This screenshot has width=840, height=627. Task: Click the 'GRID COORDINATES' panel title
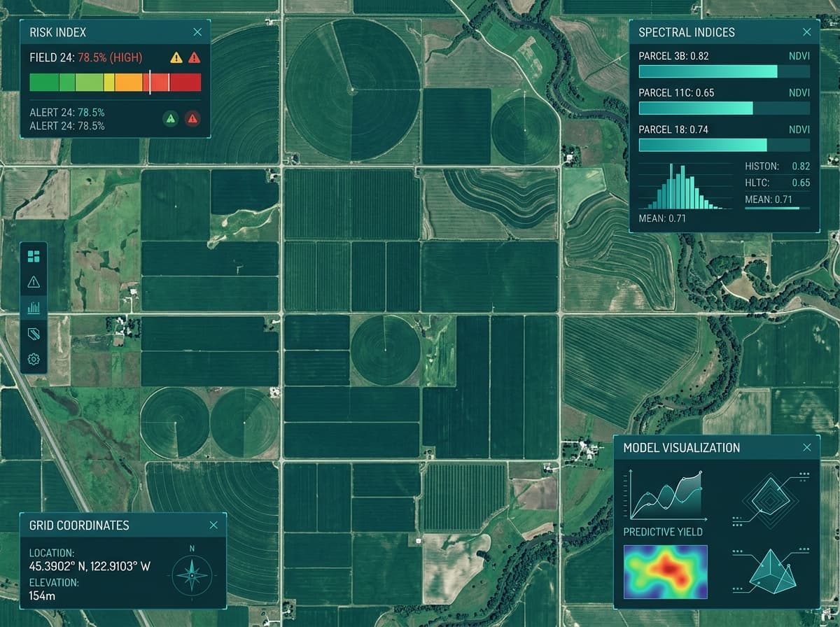point(79,526)
